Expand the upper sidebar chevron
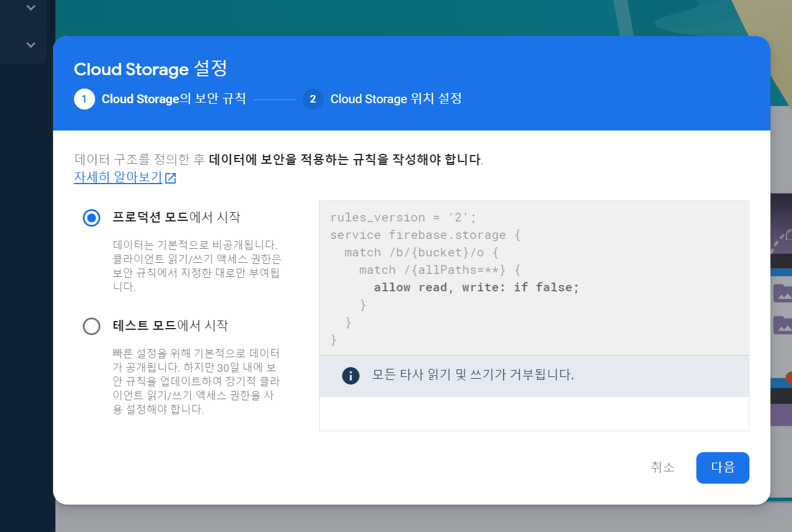Screen dimensions: 792x532 [31, 8]
